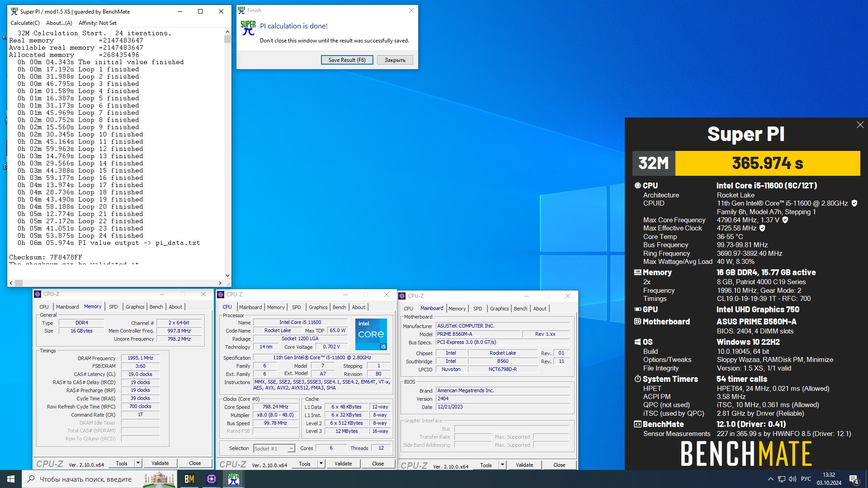Click the BIOS Version field 2404

tap(502, 399)
